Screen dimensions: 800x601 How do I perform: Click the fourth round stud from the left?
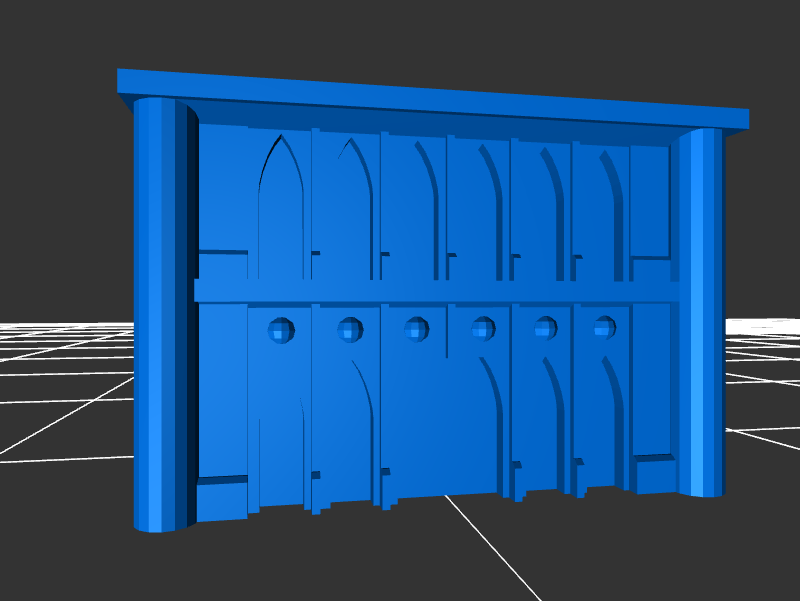tap(484, 327)
